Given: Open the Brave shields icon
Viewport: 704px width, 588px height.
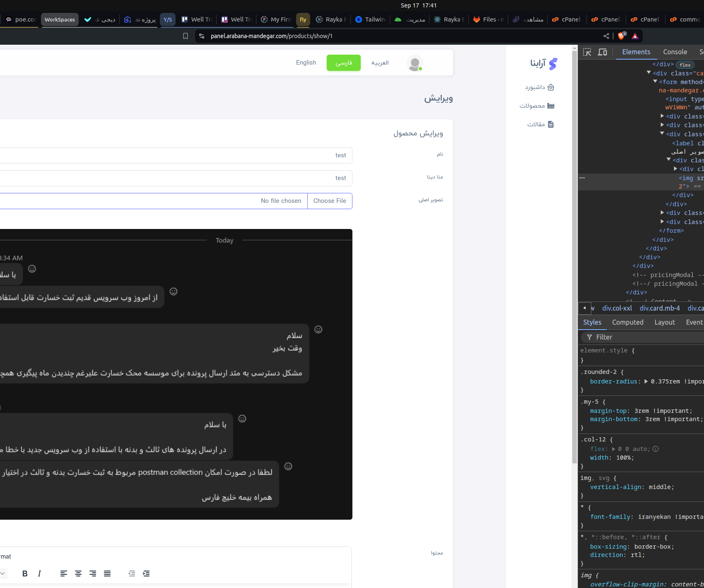Looking at the screenshot, I should [621, 36].
